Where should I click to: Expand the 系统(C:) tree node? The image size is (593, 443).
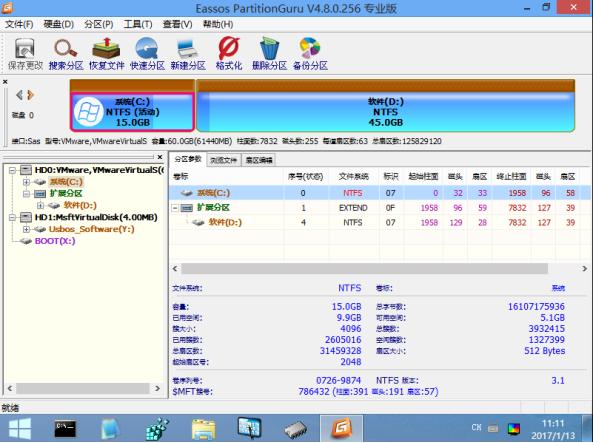(26, 182)
